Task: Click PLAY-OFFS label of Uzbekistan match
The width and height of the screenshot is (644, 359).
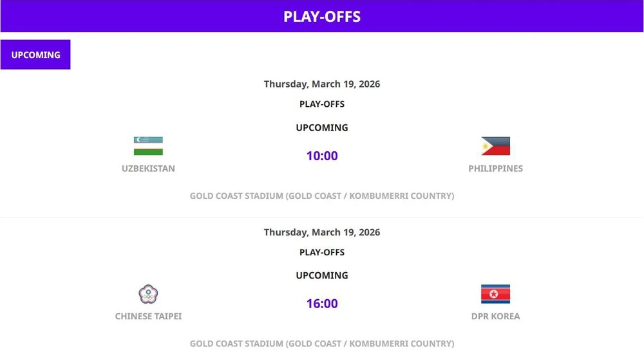Action: click(322, 104)
